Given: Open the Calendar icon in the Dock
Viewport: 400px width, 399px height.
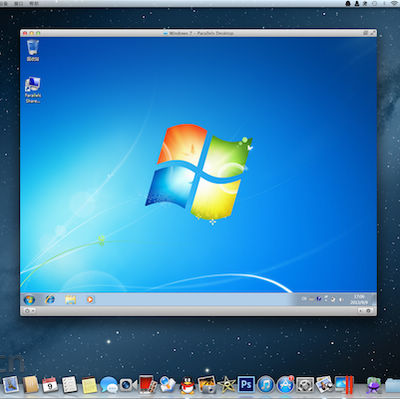Looking at the screenshot, I should [x=50, y=385].
